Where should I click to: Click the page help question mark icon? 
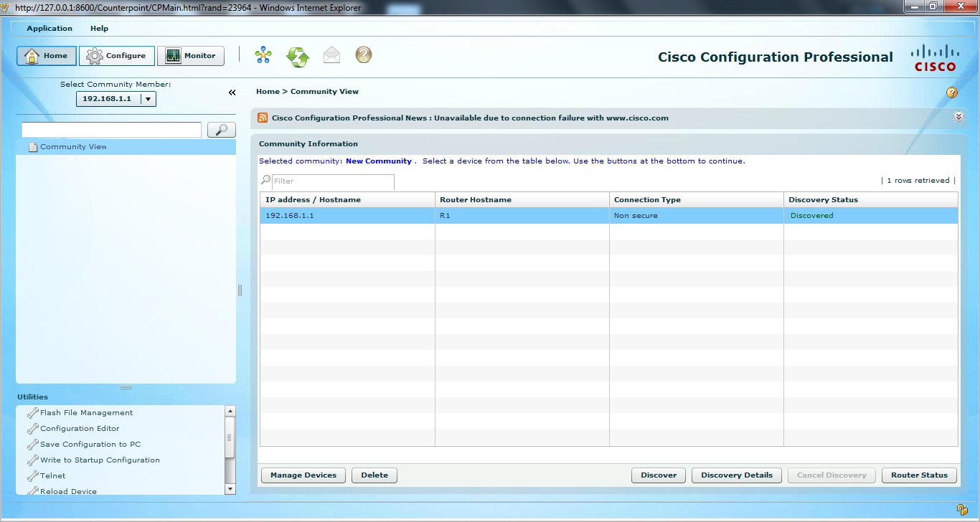952,92
